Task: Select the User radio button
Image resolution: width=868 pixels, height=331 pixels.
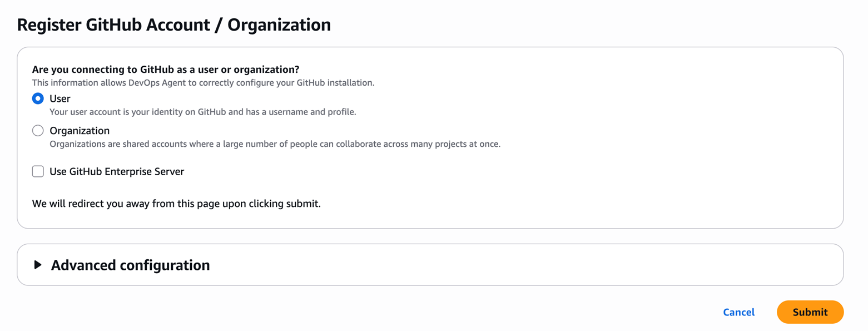Action: tap(38, 99)
